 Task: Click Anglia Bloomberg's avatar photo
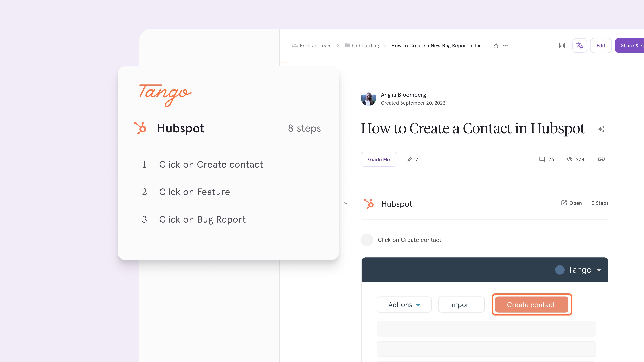368,98
